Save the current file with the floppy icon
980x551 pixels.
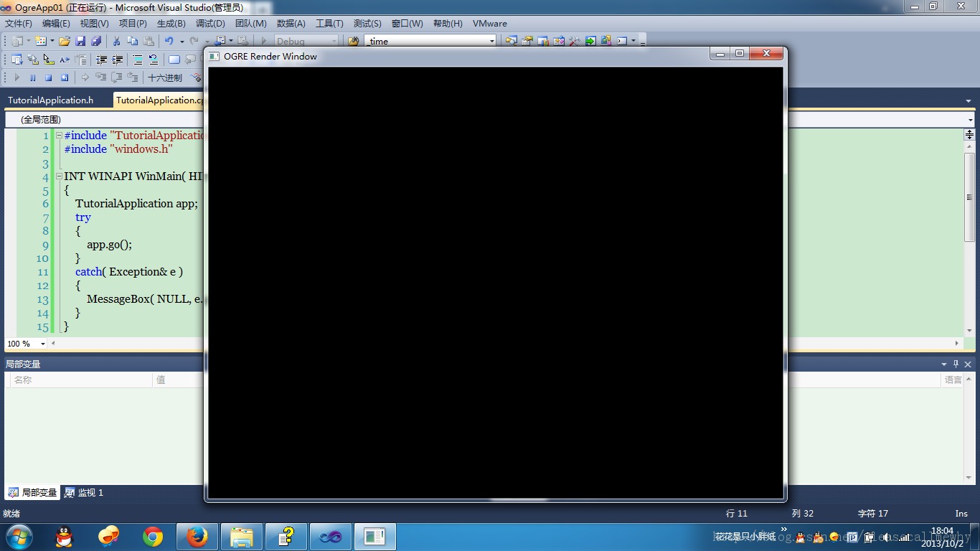point(80,41)
